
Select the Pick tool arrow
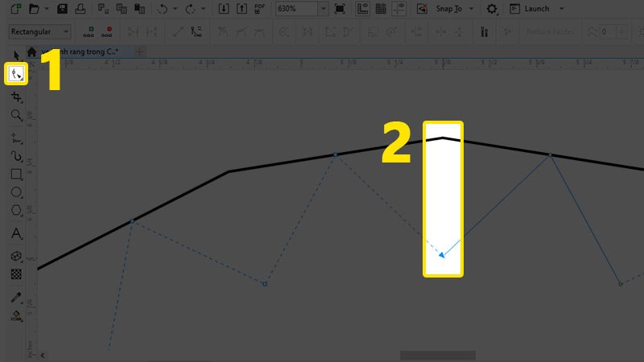click(x=16, y=56)
